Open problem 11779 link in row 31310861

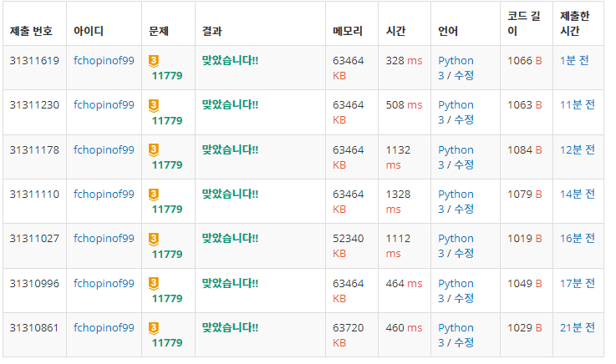(x=167, y=342)
